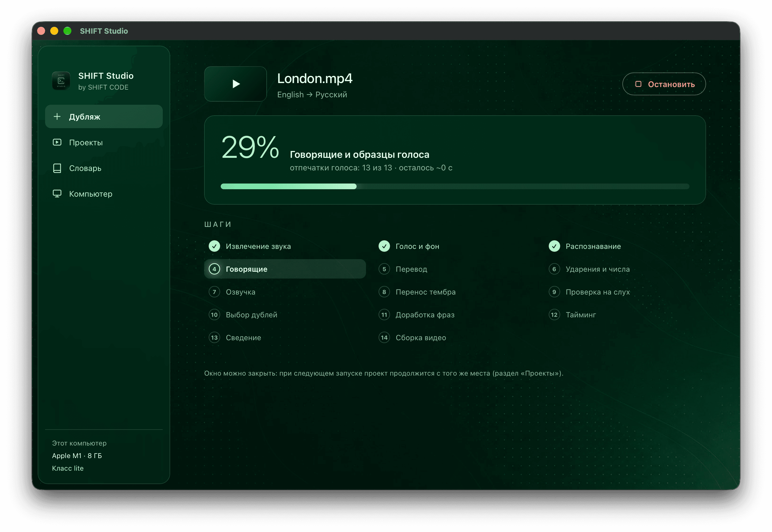
Task: Click the Компьютер monitor icon
Action: click(57, 194)
